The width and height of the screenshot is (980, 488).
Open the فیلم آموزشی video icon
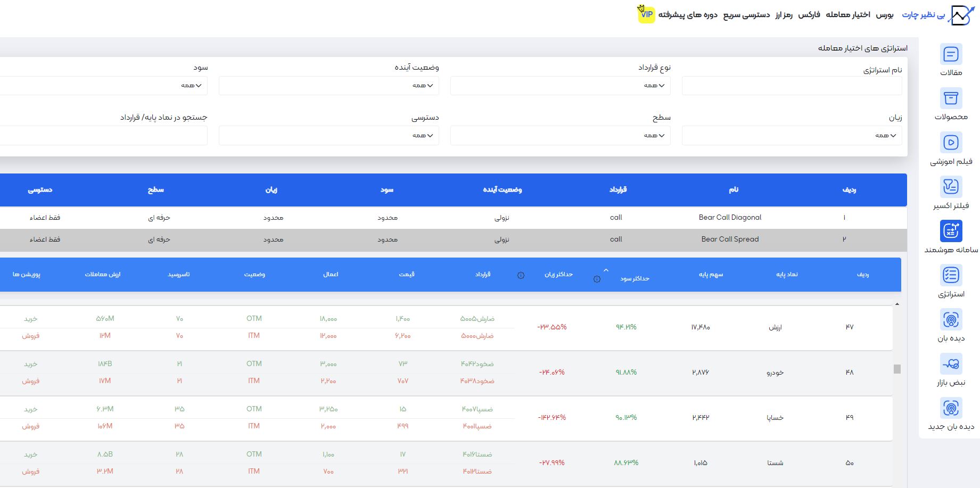tap(951, 143)
